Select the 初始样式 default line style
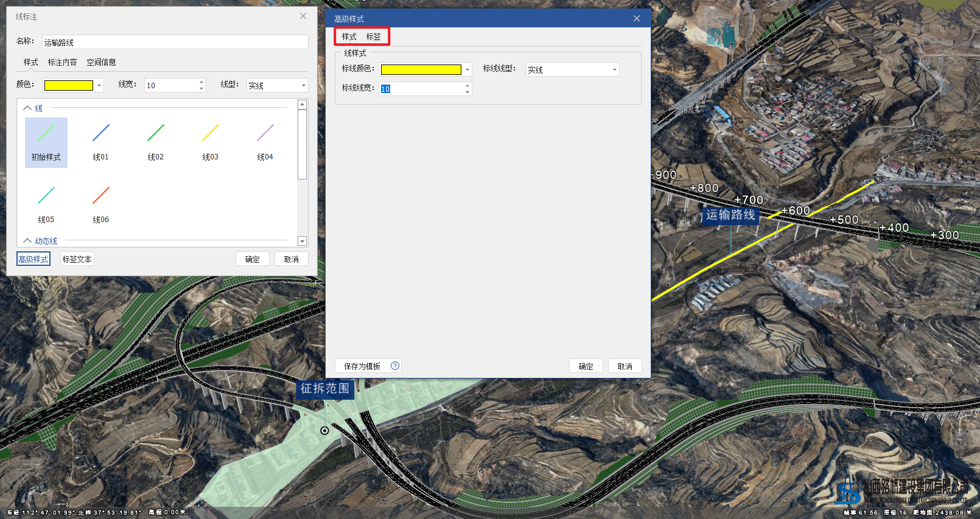 [x=46, y=141]
